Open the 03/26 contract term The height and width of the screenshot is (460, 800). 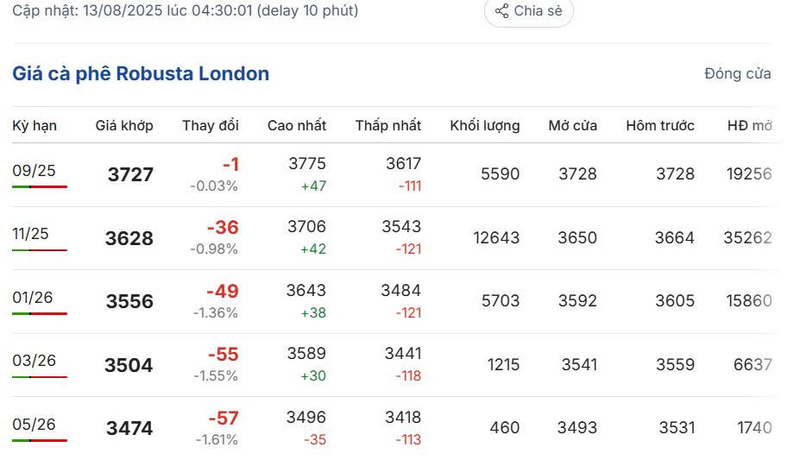point(33,361)
